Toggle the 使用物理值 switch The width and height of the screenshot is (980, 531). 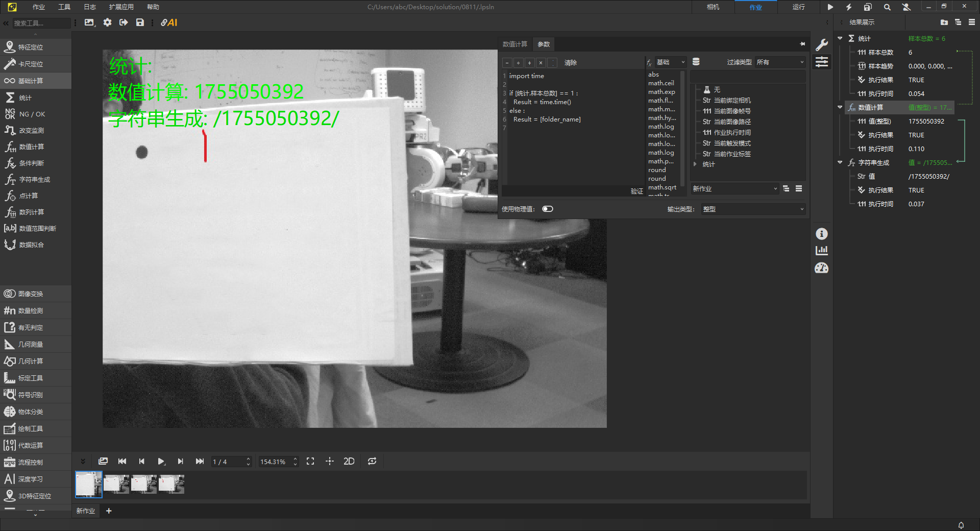(547, 209)
